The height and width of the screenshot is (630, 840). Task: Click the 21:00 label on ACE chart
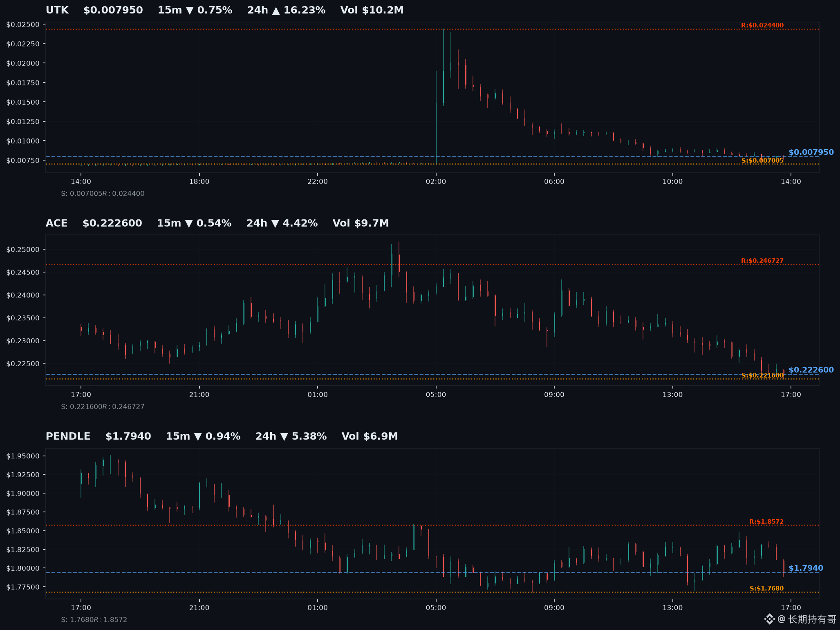pos(199,395)
